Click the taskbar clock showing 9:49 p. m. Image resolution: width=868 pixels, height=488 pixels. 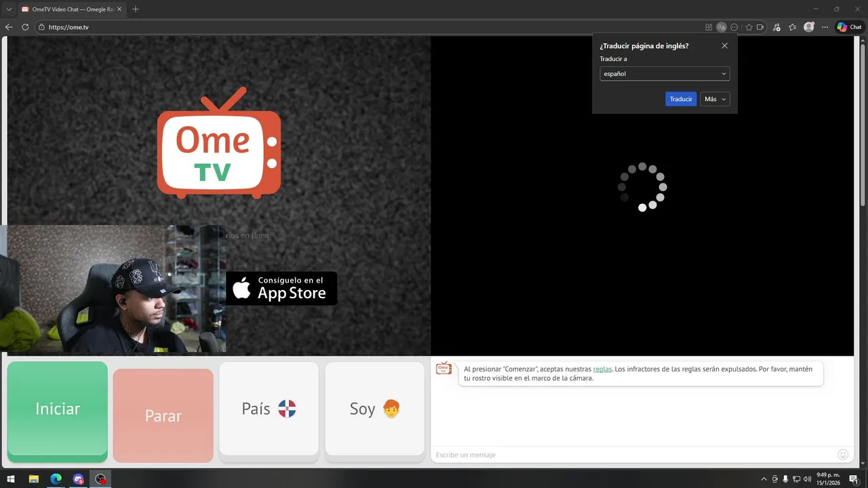coord(828,479)
